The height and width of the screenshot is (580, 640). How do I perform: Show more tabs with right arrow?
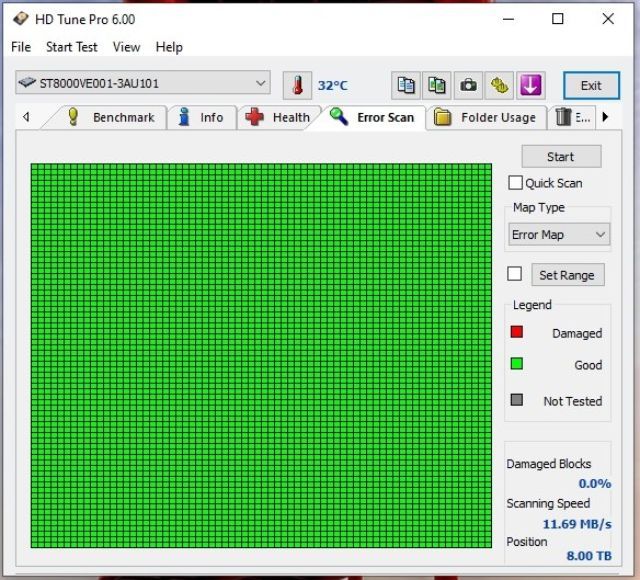pos(605,117)
